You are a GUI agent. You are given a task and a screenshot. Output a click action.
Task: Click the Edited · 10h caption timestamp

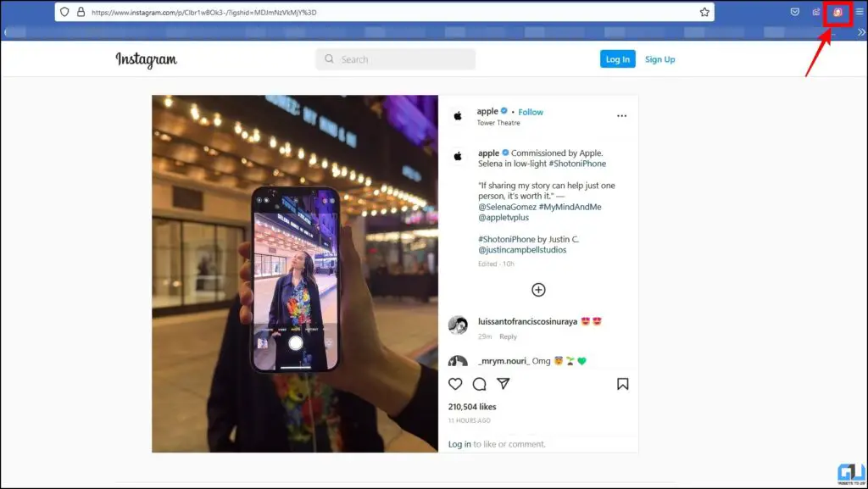(x=496, y=264)
